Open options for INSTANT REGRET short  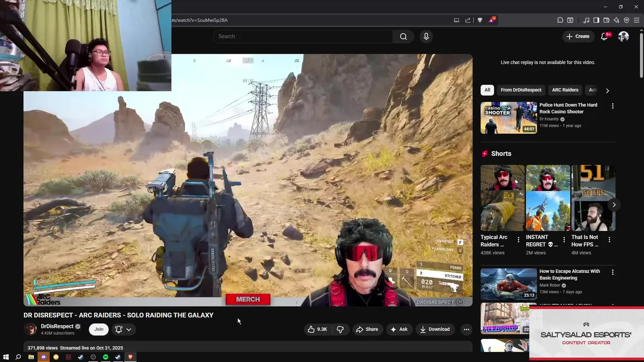[x=563, y=240]
